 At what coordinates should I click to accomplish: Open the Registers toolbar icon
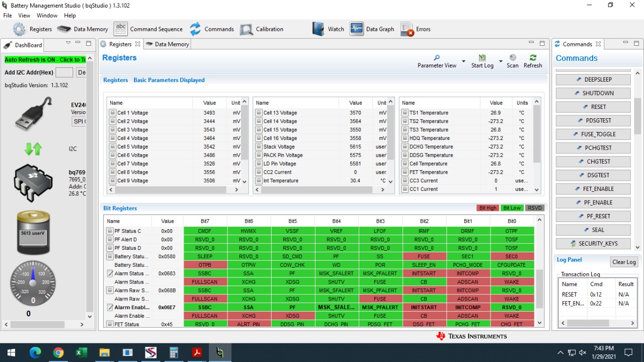click(19, 29)
